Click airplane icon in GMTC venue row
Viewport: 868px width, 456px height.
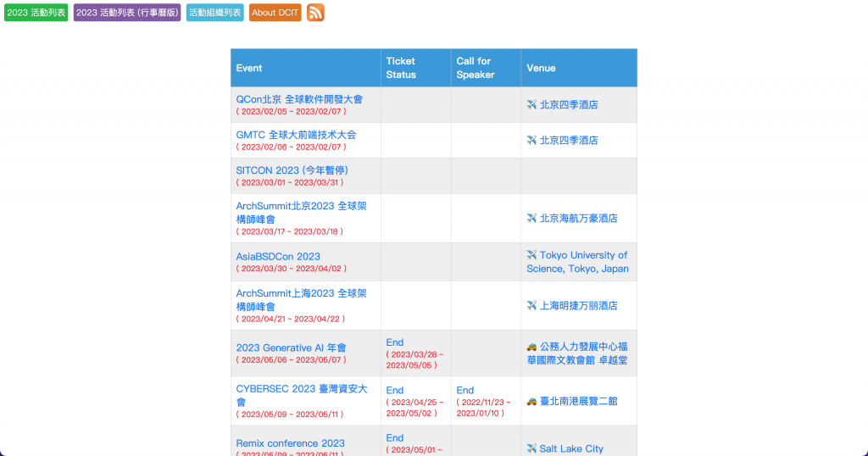click(x=531, y=140)
